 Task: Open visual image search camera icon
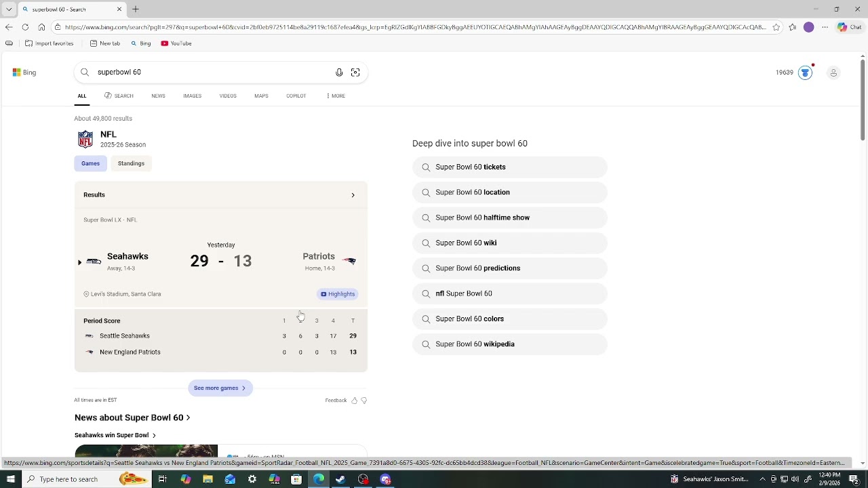pyautogui.click(x=355, y=73)
